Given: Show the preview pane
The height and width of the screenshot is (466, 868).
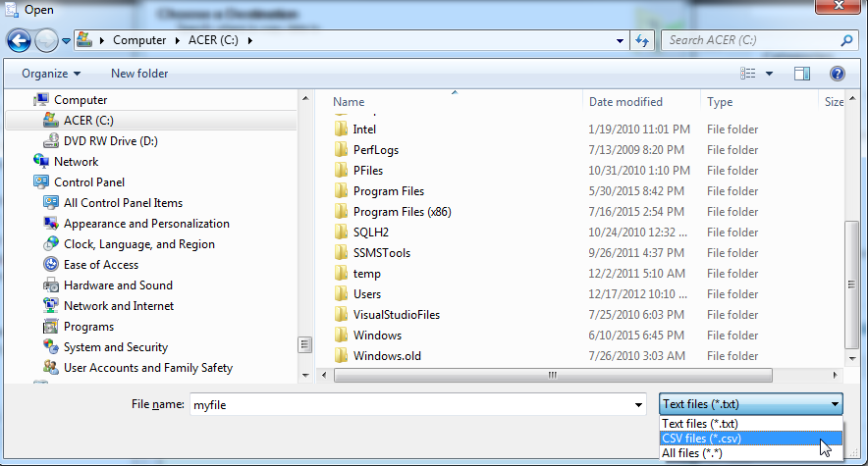Looking at the screenshot, I should point(801,74).
